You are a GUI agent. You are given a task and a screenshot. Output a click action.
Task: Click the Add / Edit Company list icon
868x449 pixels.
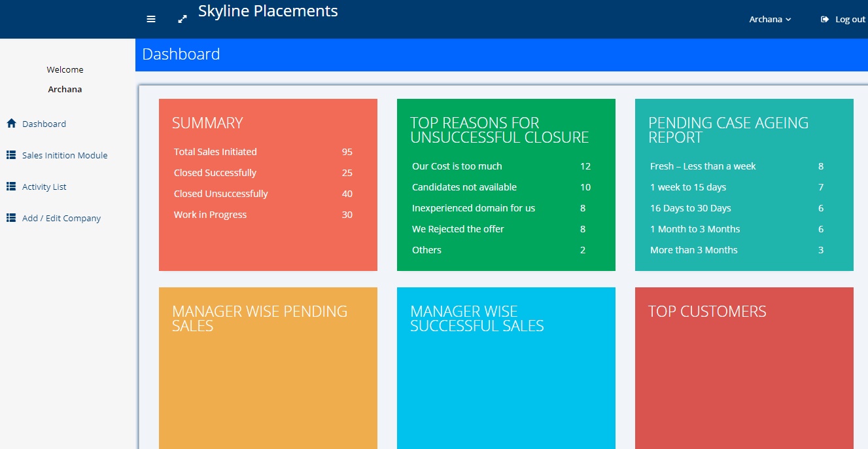click(11, 218)
